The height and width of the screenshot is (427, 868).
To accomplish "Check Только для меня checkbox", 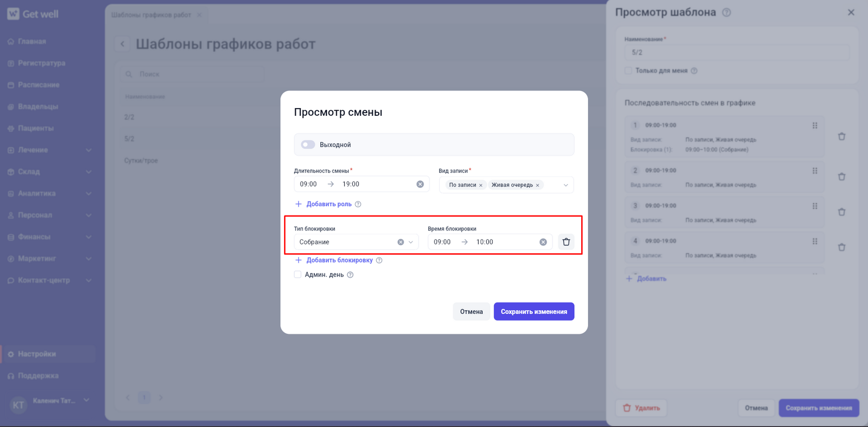I will pos(628,71).
